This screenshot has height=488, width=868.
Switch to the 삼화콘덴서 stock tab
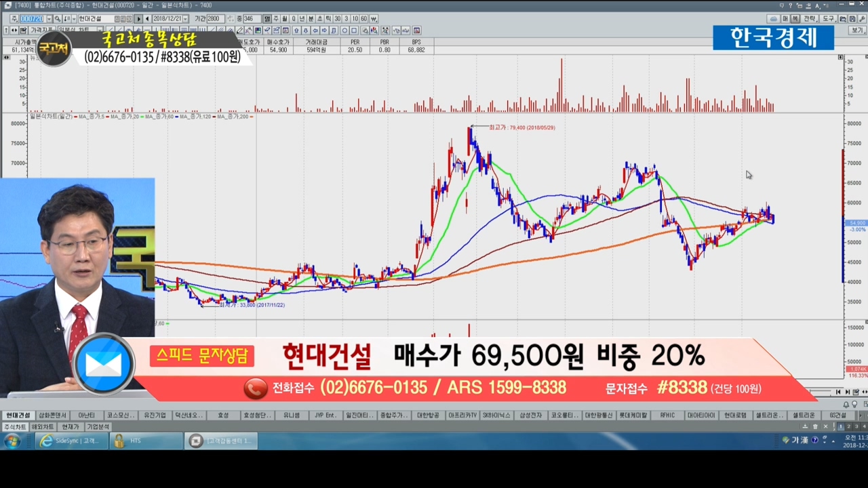[x=53, y=415]
